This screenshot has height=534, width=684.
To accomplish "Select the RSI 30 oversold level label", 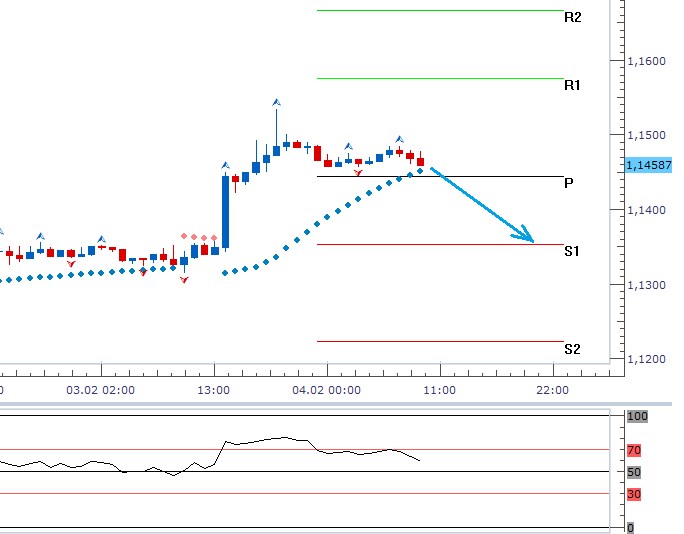I will pos(633,494).
